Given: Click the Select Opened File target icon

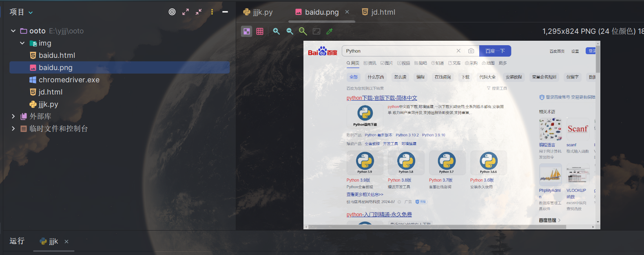Looking at the screenshot, I should click(x=172, y=12).
